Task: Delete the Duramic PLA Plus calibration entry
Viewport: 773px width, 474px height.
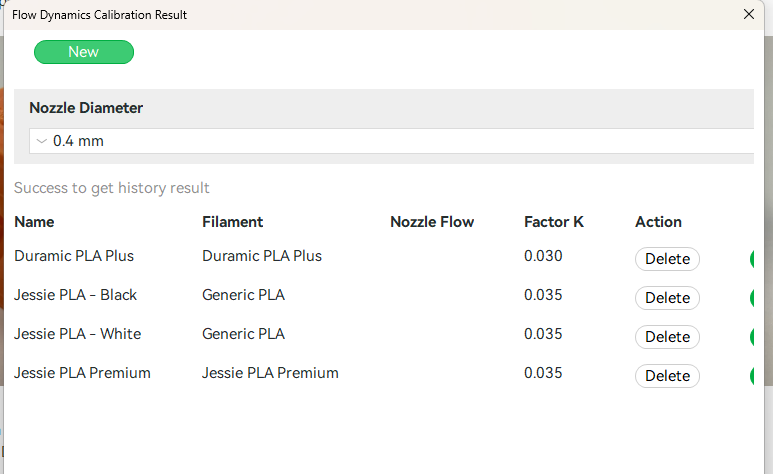Action: [x=667, y=259]
